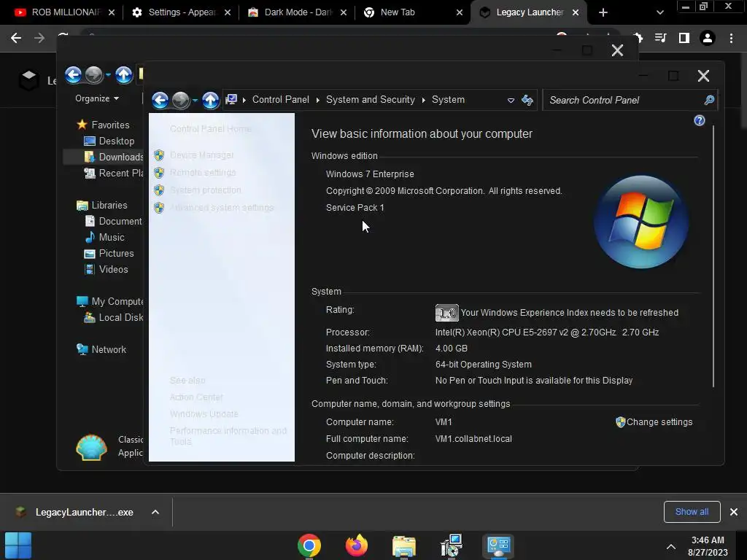This screenshot has height=560, width=747.
Task: Go forward in Control Panel window
Action: (181, 100)
